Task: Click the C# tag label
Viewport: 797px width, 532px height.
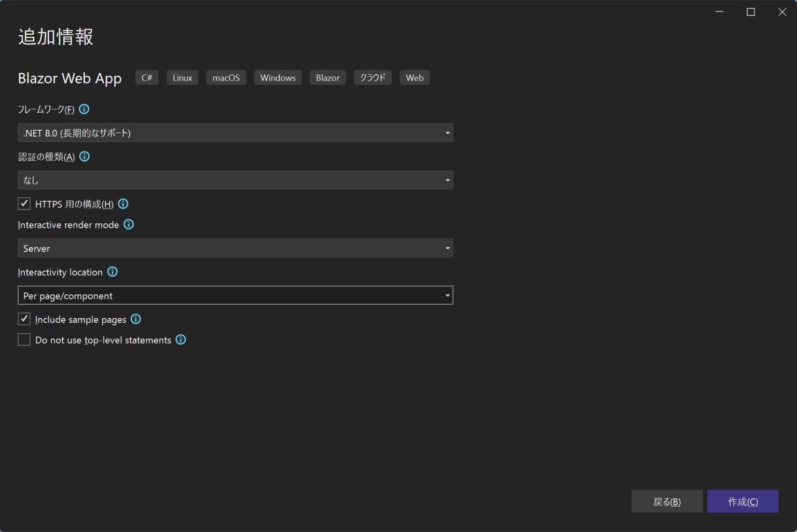Action: pos(147,78)
